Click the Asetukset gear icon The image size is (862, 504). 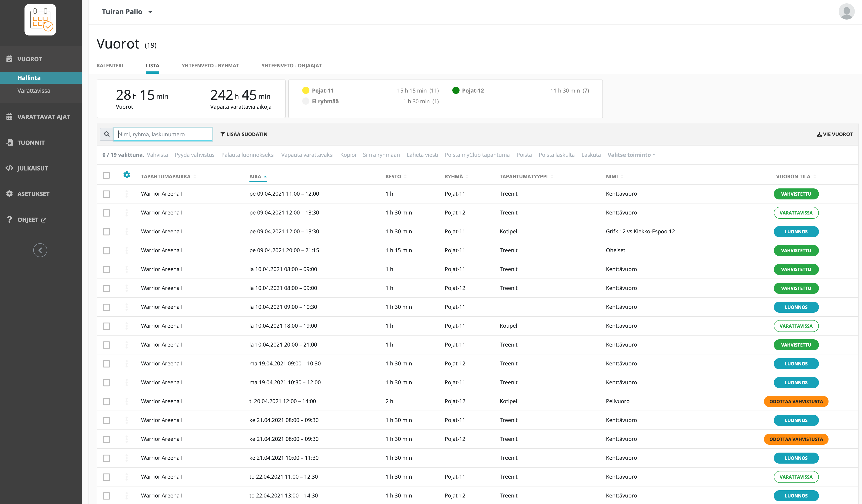pyautogui.click(x=9, y=194)
